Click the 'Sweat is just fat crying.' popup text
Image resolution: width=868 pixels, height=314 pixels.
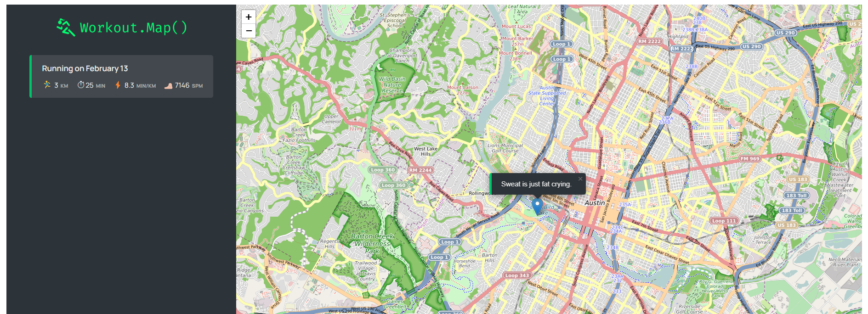[x=536, y=184]
